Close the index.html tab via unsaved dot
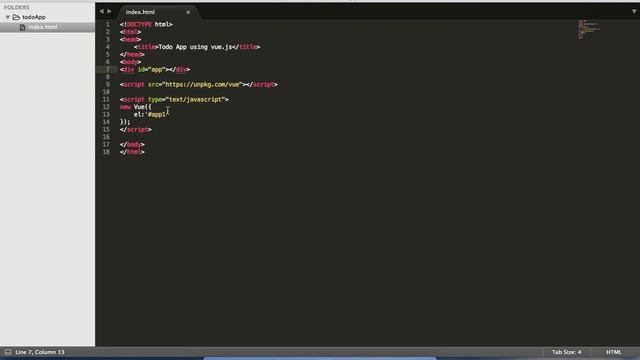Screen dimensions: 640x360 [188, 12]
